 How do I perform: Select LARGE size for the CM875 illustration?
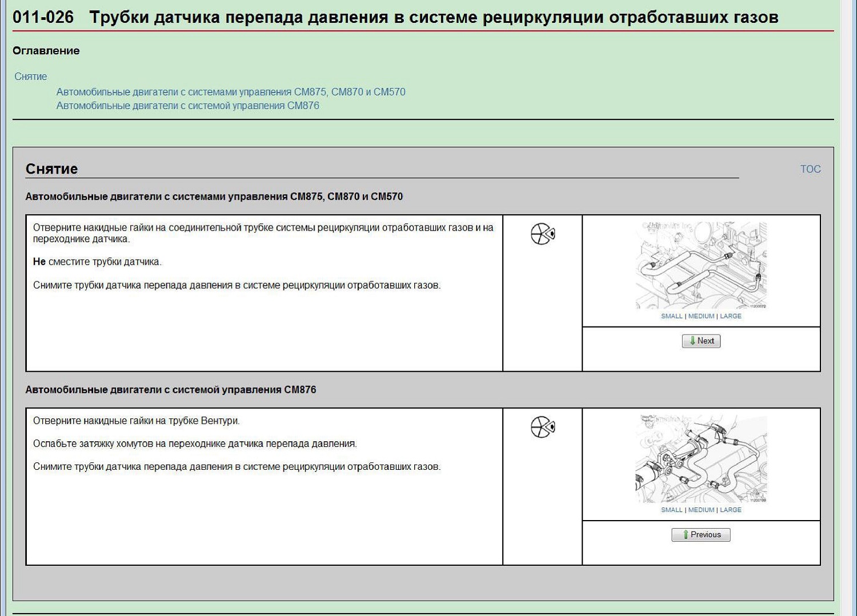coord(731,316)
